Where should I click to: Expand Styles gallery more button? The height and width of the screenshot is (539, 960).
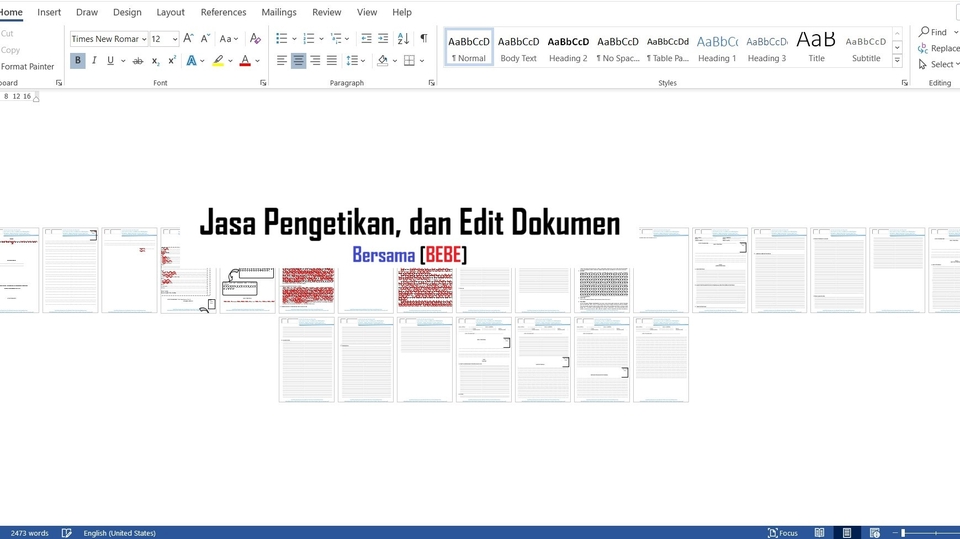(897, 60)
